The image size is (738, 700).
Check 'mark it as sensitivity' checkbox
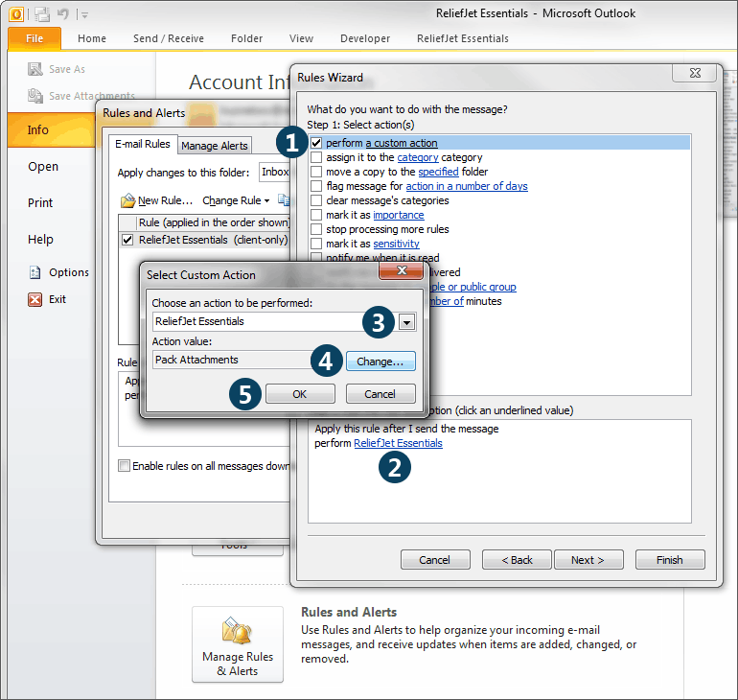click(x=316, y=244)
